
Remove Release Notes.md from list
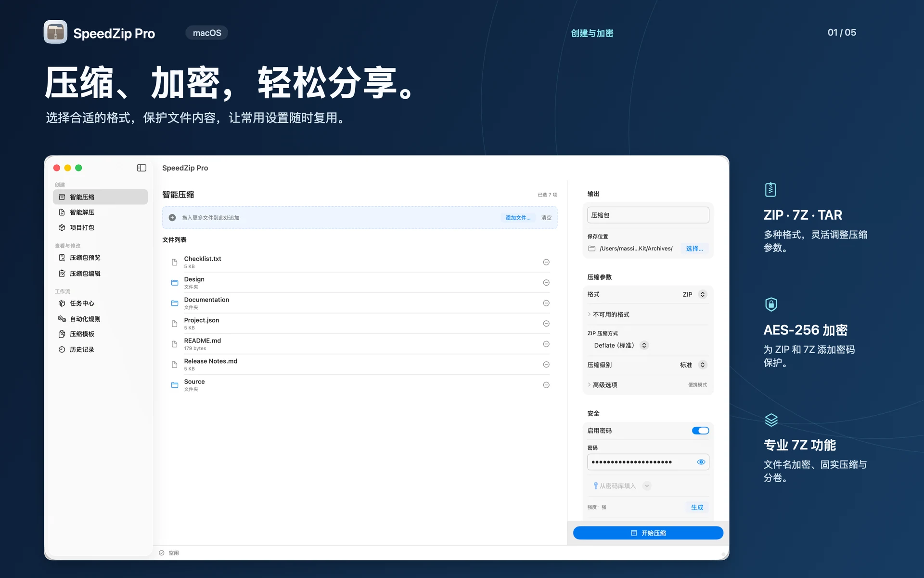(546, 365)
